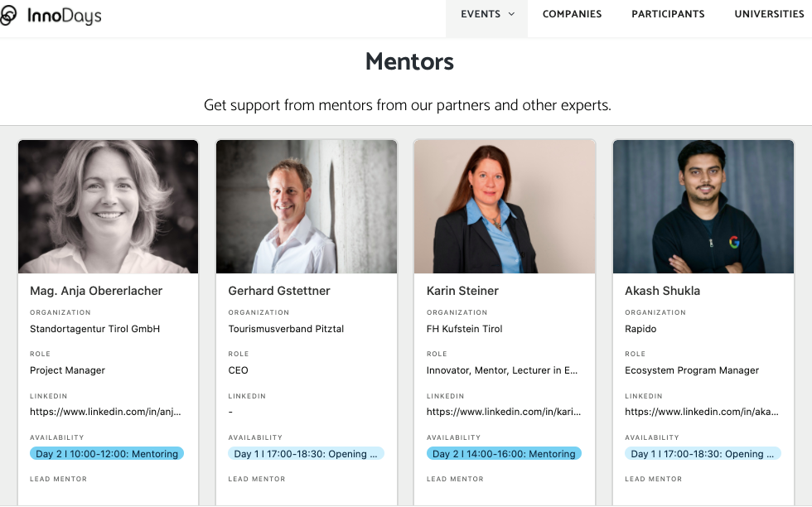
Task: Click the Akash Shukla name heading
Action: [x=662, y=291]
